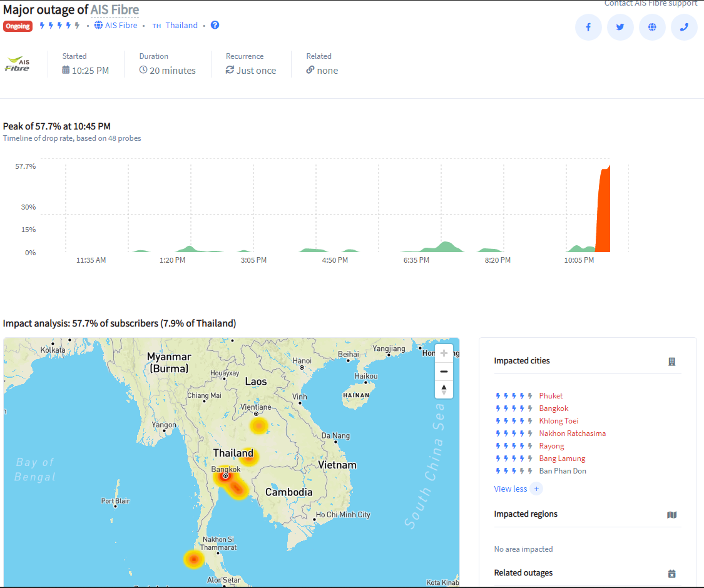
Task: Zoom in on the map
Action: [444, 353]
